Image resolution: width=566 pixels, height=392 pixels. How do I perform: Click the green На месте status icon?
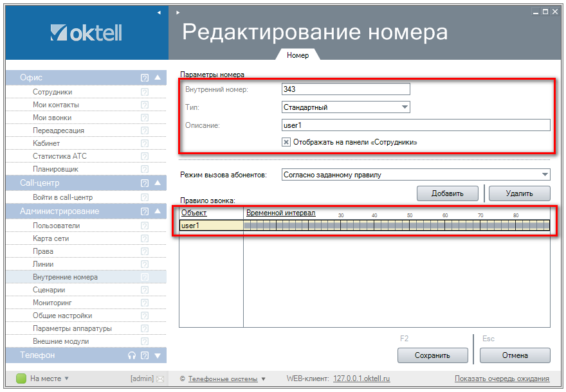coord(21,379)
